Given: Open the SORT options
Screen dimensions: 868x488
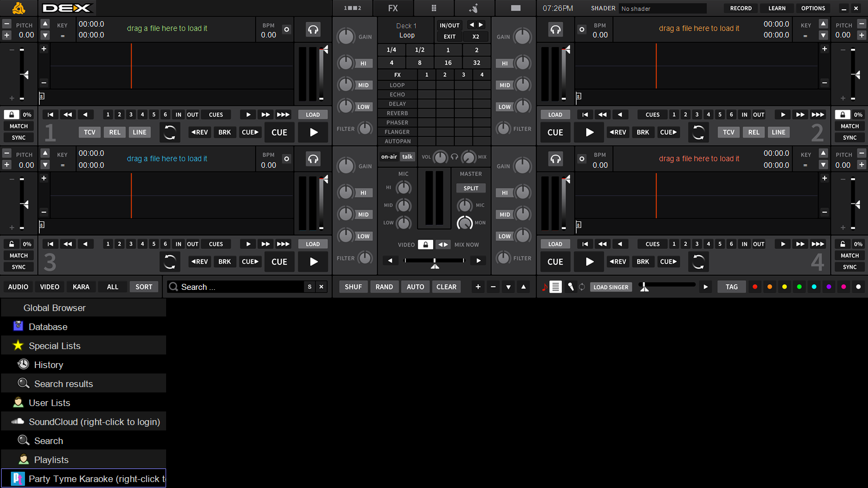Looking at the screenshot, I should tap(144, 287).
